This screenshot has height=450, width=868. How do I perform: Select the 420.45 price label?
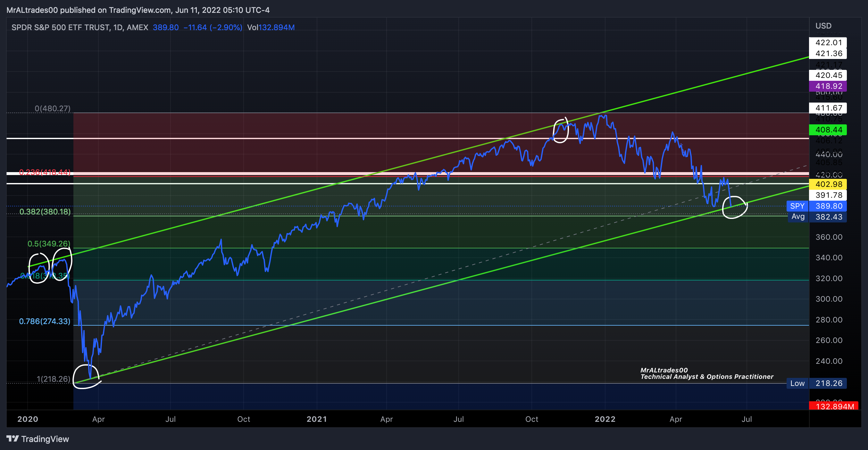pos(828,75)
